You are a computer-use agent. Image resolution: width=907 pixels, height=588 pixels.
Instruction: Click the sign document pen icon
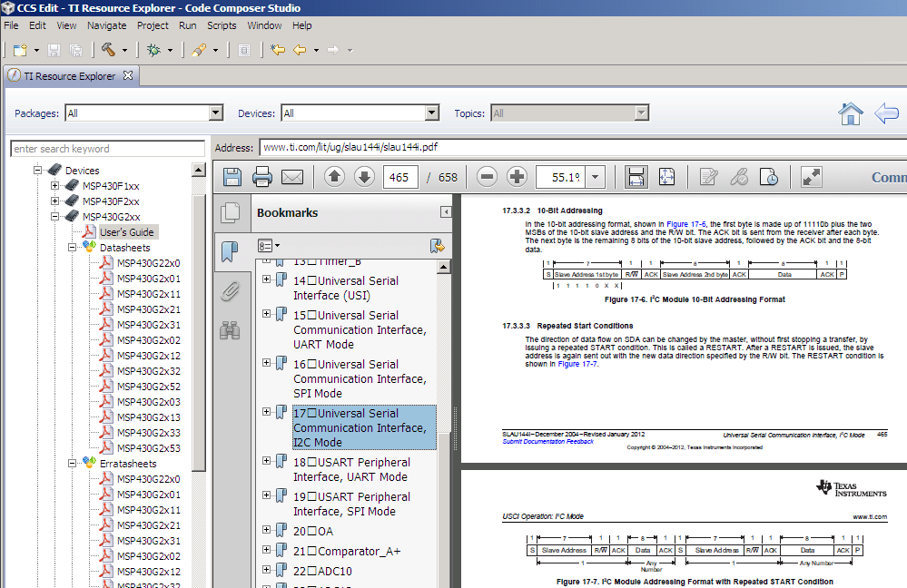[x=708, y=177]
